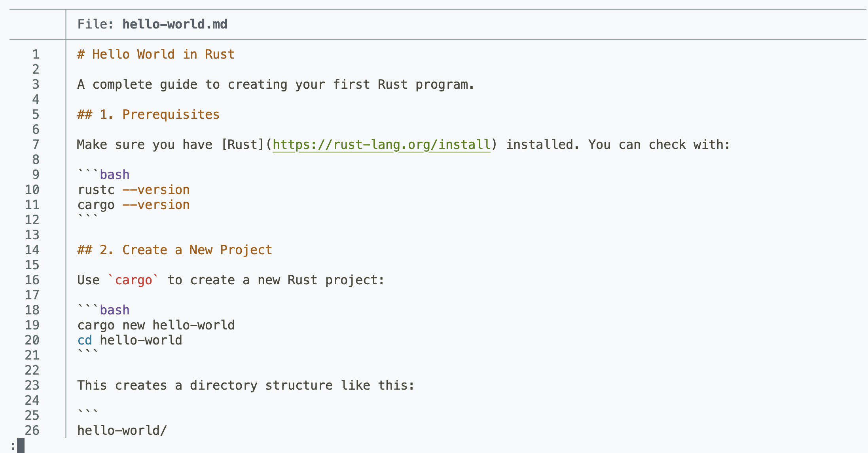868x453 pixels.
Task: Click the rust-lang.org/install hyperlink
Action: pyautogui.click(x=381, y=145)
